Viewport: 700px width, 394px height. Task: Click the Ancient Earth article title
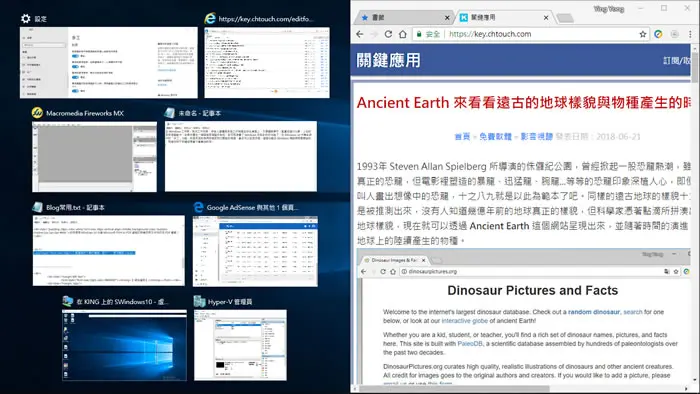pos(523,103)
